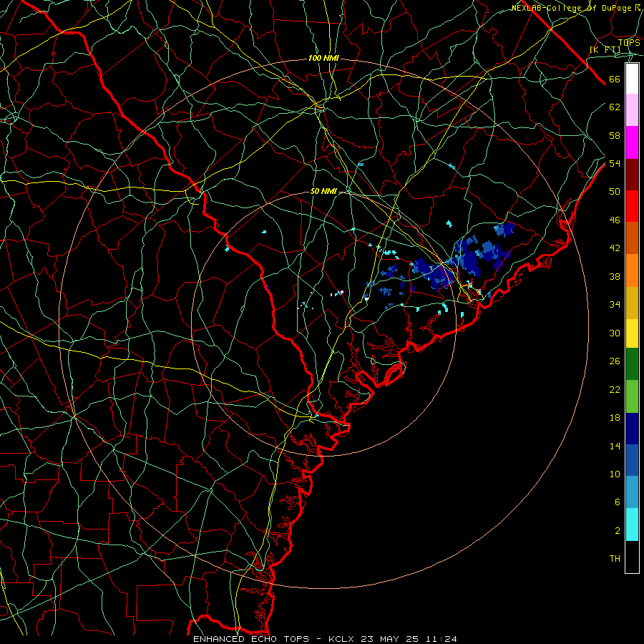Click the orange color band near 38 kft
The image size is (644, 644).
632,270
